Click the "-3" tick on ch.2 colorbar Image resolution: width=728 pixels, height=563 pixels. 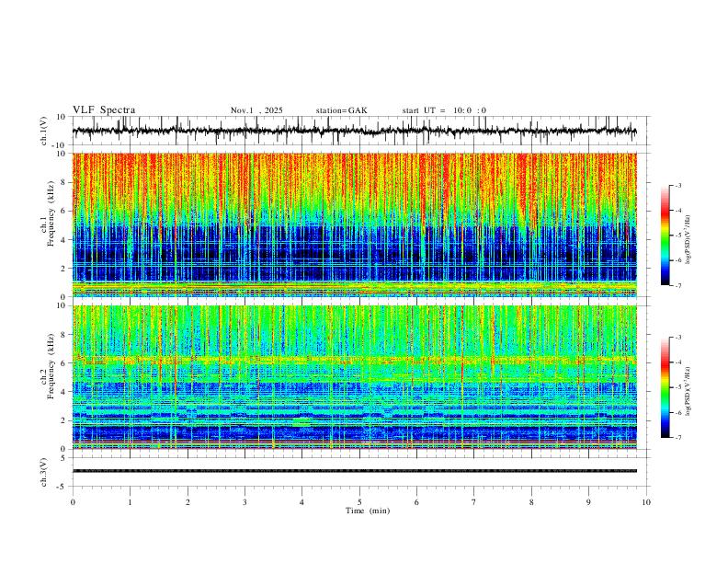[678, 338]
